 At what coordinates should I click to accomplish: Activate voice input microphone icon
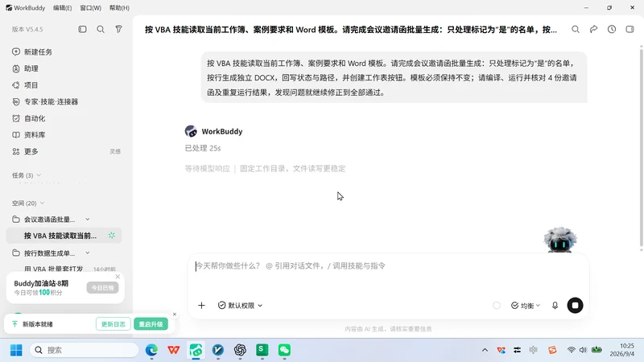click(x=555, y=306)
